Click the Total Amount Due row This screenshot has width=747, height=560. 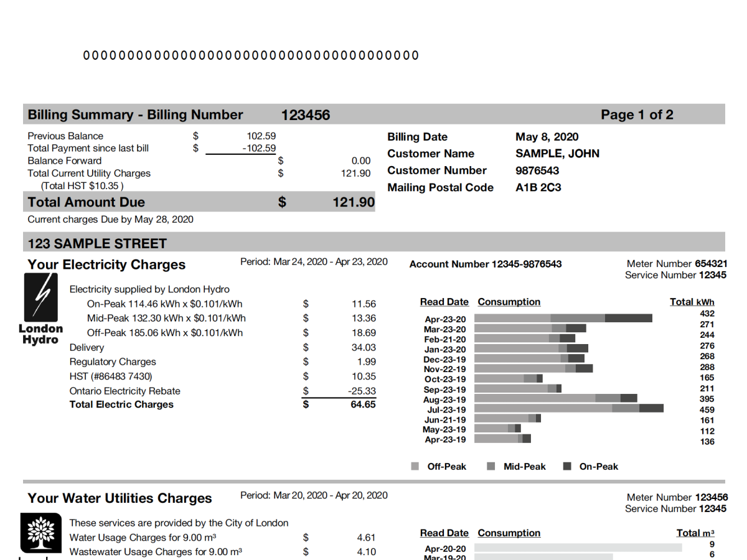tap(199, 202)
